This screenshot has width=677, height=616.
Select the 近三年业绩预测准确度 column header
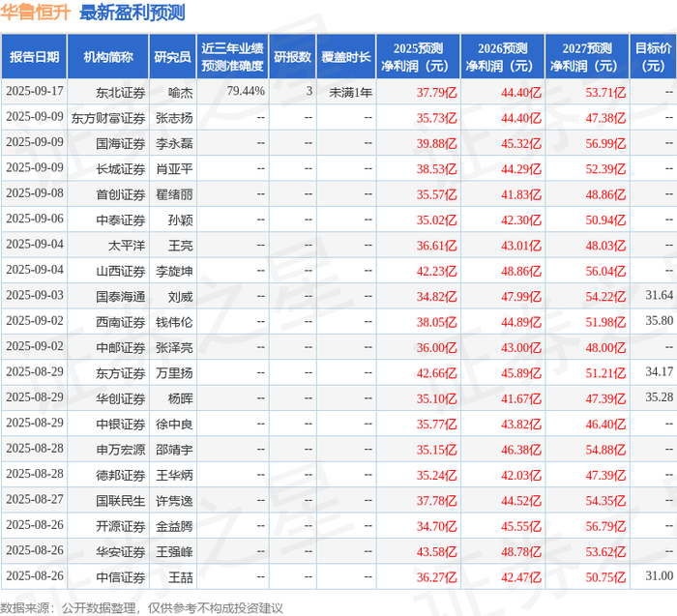coord(232,57)
